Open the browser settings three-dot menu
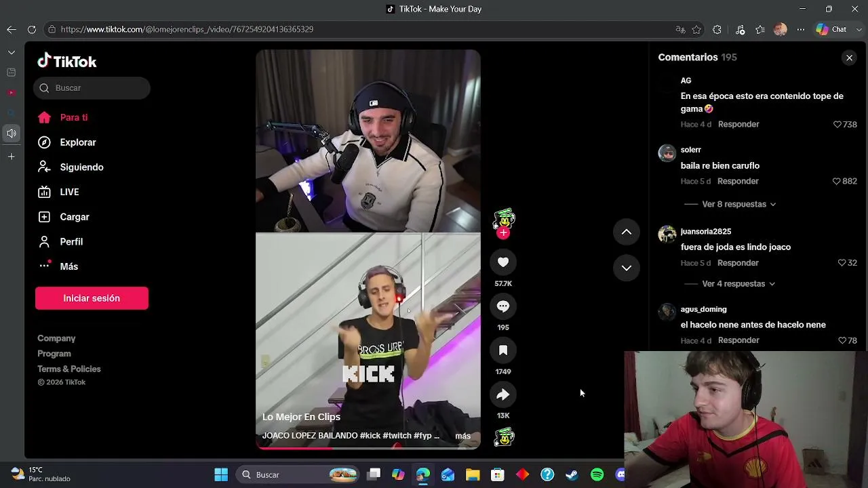This screenshot has width=868, height=488. (x=801, y=29)
